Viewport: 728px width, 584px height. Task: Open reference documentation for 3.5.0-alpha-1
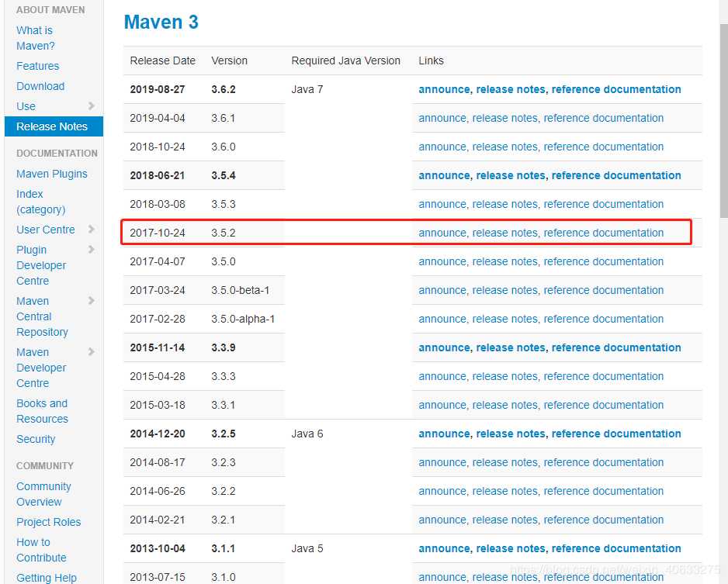(604, 319)
